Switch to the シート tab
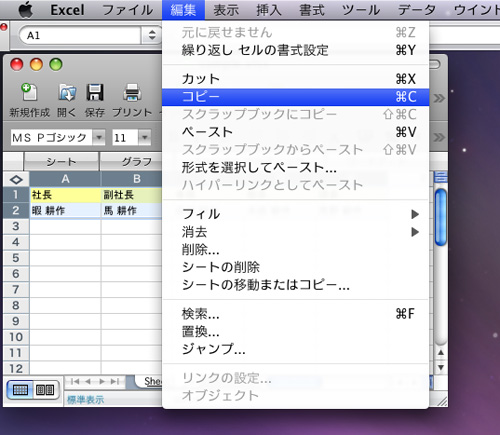The image size is (500, 435). pyautogui.click(x=61, y=162)
